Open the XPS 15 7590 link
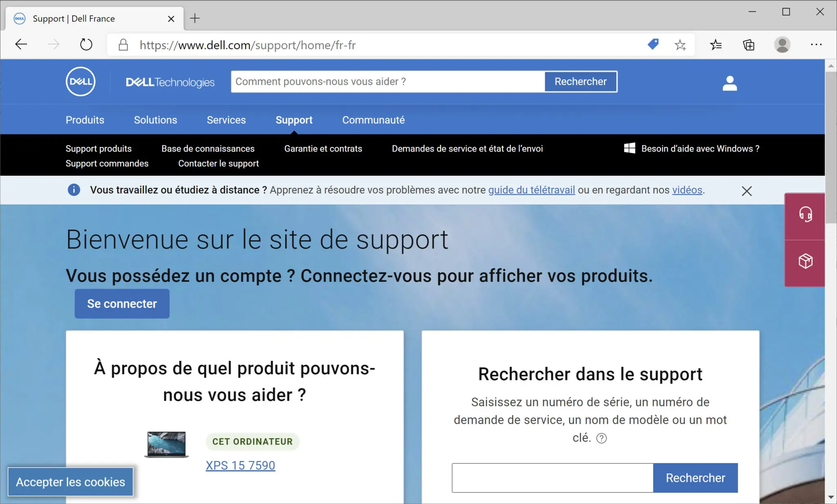The width and height of the screenshot is (837, 504). pos(240,465)
